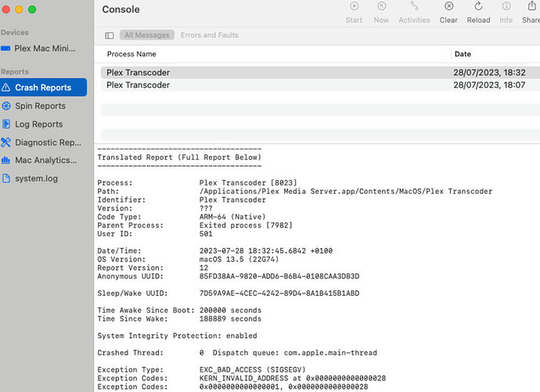Open Crash Reports in sidebar
The image size is (540, 392).
pos(43,88)
